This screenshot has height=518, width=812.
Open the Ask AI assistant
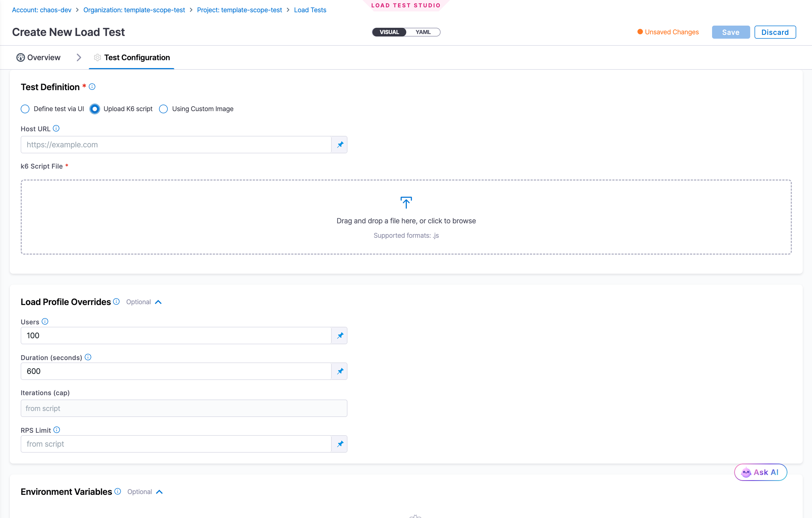[x=761, y=473]
